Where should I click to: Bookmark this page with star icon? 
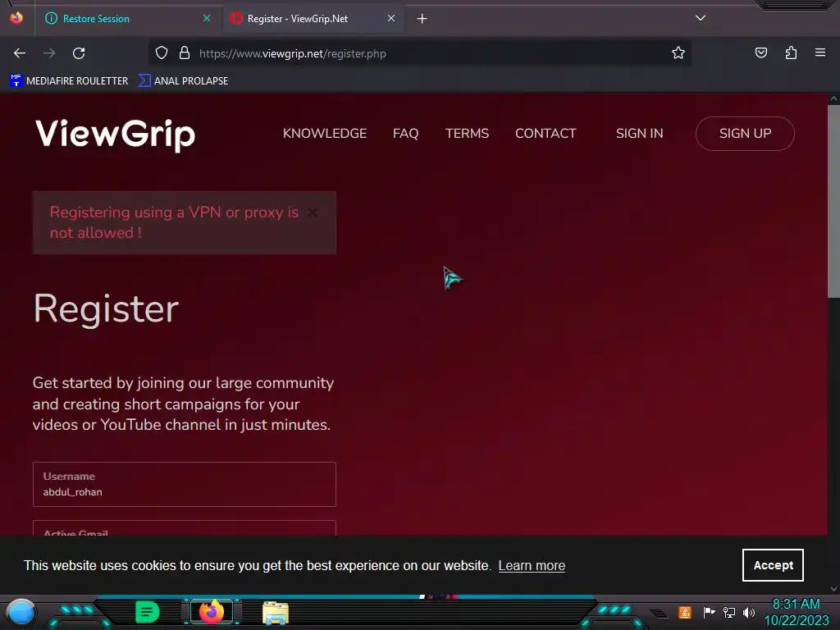678,53
